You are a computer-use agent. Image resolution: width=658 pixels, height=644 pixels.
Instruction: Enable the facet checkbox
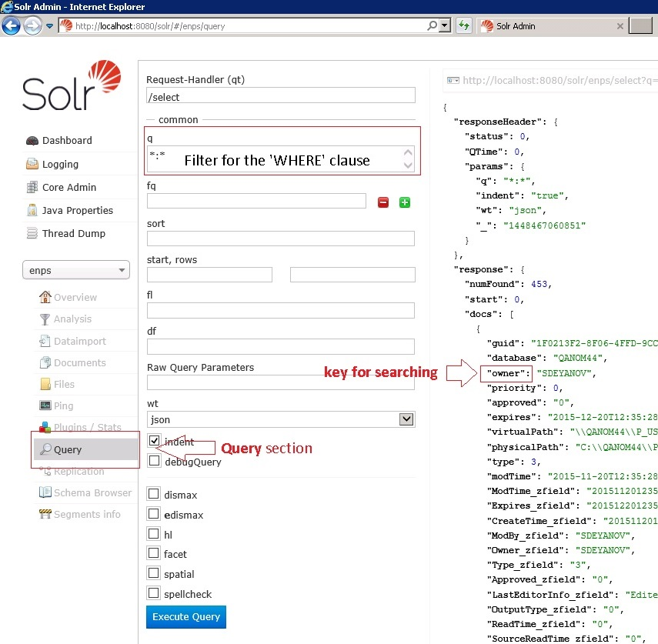click(x=154, y=553)
